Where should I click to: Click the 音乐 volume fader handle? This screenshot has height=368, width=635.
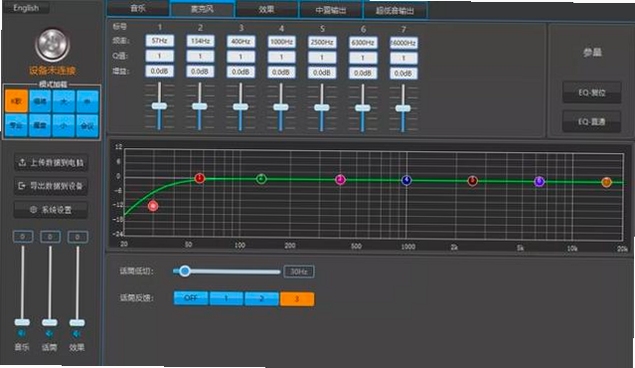click(22, 322)
